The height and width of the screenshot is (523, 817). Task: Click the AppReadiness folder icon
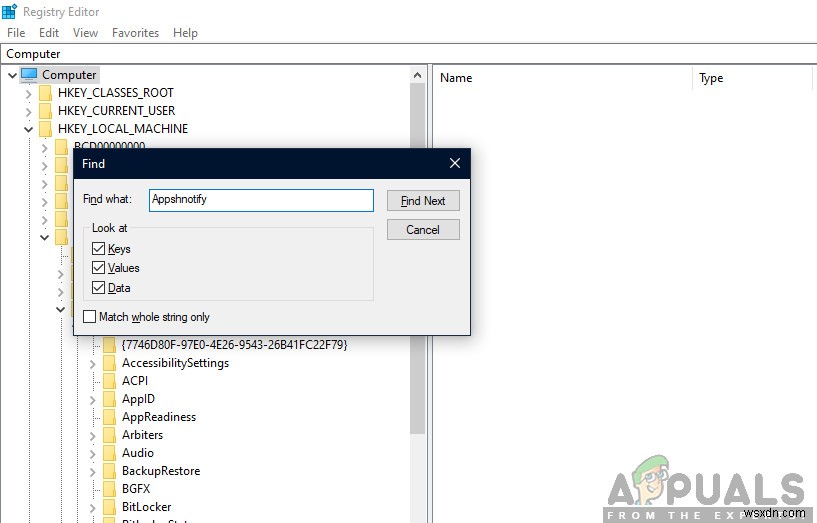tap(109, 417)
